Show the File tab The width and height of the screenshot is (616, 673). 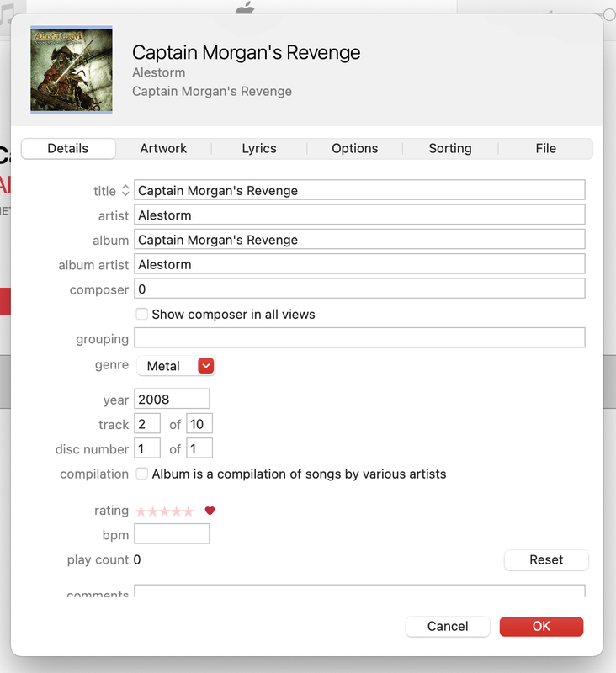[x=545, y=148]
